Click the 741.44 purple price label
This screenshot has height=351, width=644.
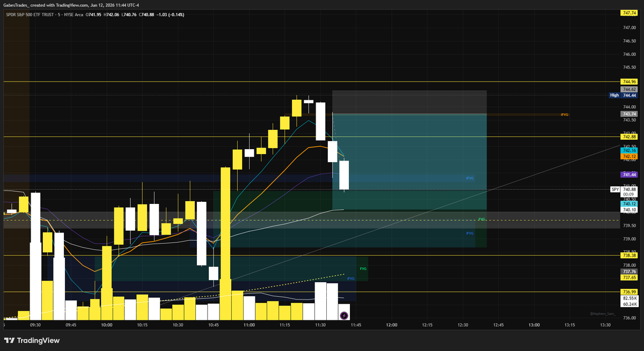[x=629, y=174]
